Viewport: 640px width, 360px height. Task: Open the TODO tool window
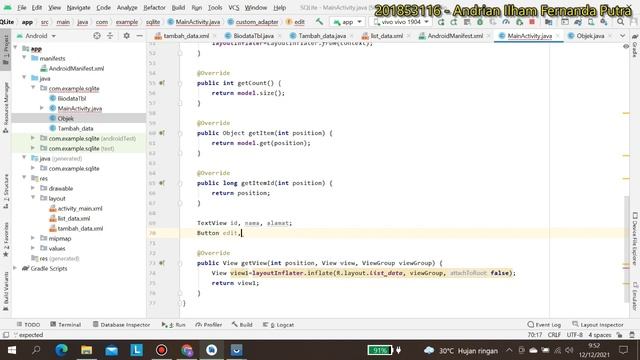[28, 324]
